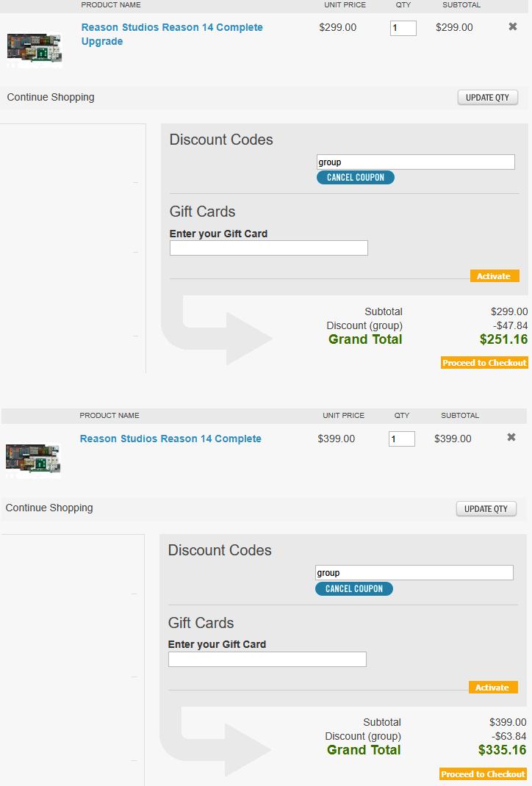
Task: Cancel the group coupon in upper cart
Action: click(x=356, y=178)
